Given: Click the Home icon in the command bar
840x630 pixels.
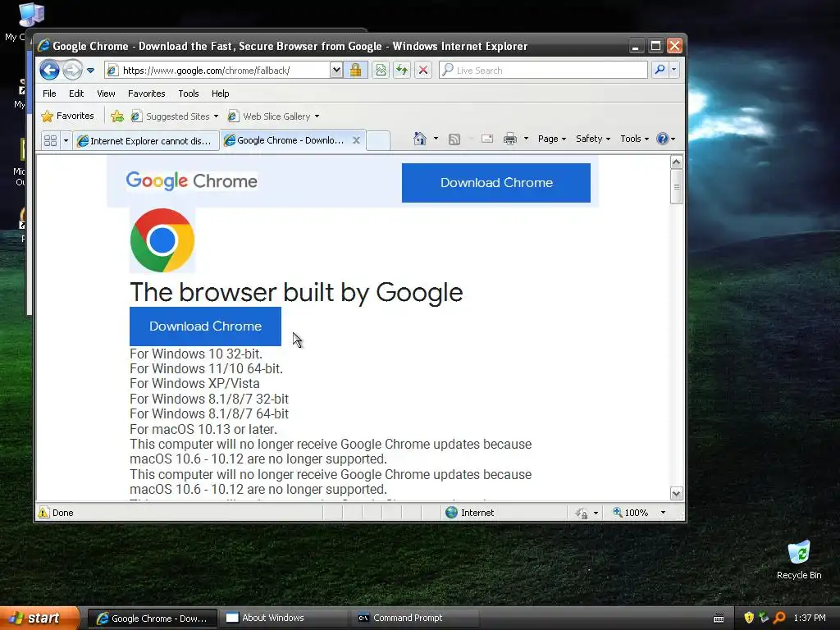Looking at the screenshot, I should point(419,139).
